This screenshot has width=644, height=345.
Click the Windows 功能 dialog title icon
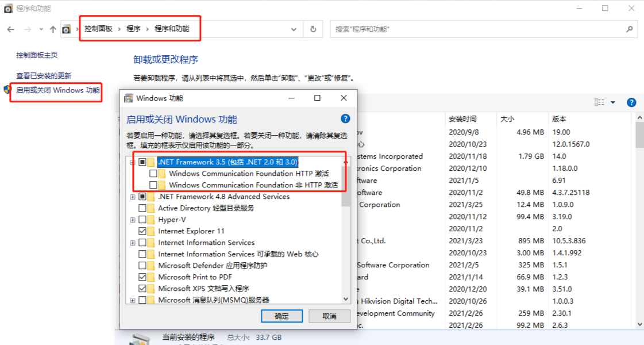click(129, 98)
